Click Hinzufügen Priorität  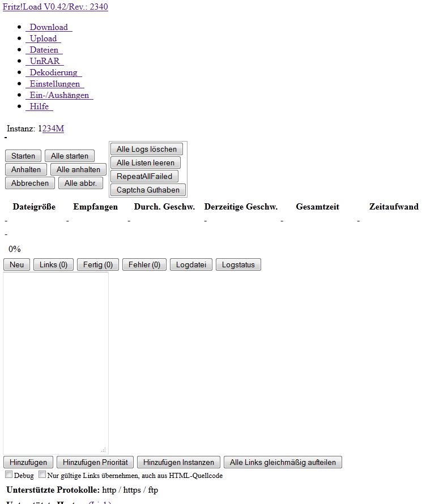(x=95, y=462)
